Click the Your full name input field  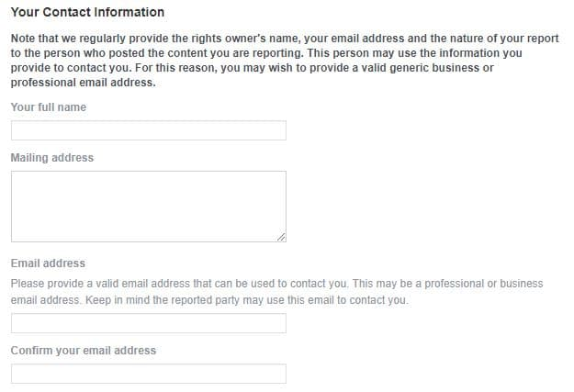point(148,130)
